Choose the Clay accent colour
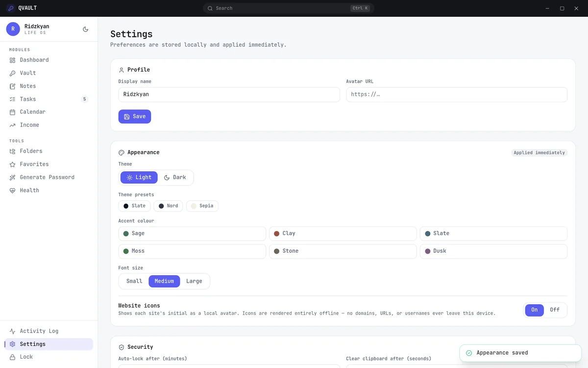Image resolution: width=588 pixels, height=368 pixels. [343, 234]
